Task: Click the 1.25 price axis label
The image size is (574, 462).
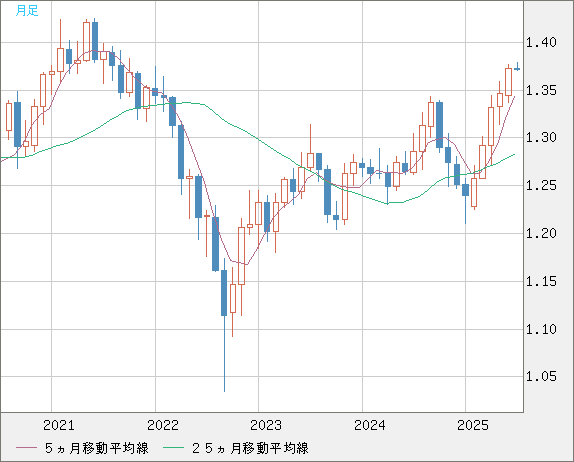Action: (541, 186)
